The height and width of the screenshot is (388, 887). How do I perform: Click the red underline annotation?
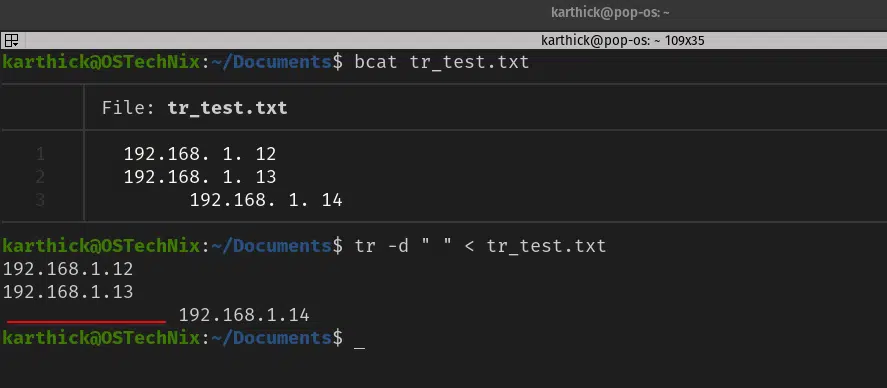pos(86,321)
